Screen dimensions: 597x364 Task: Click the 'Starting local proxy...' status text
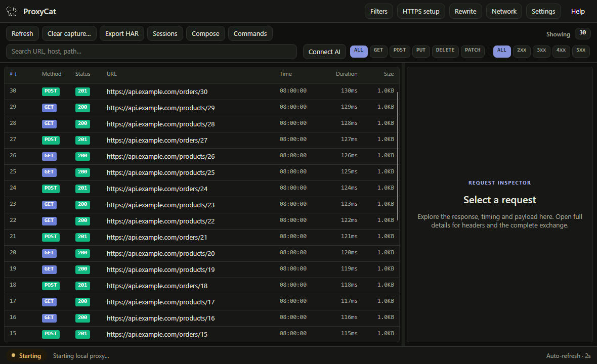[x=81, y=356]
